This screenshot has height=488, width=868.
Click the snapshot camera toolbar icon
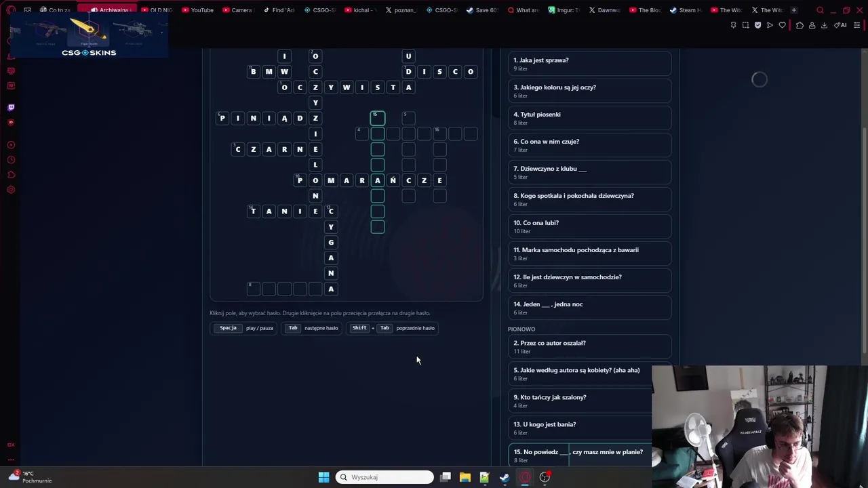(745, 25)
